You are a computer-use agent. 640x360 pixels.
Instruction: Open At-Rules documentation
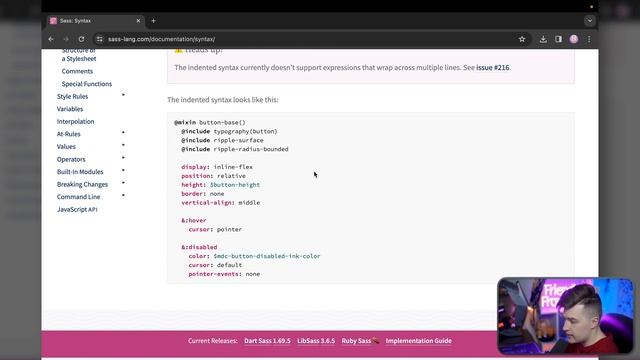(69, 134)
